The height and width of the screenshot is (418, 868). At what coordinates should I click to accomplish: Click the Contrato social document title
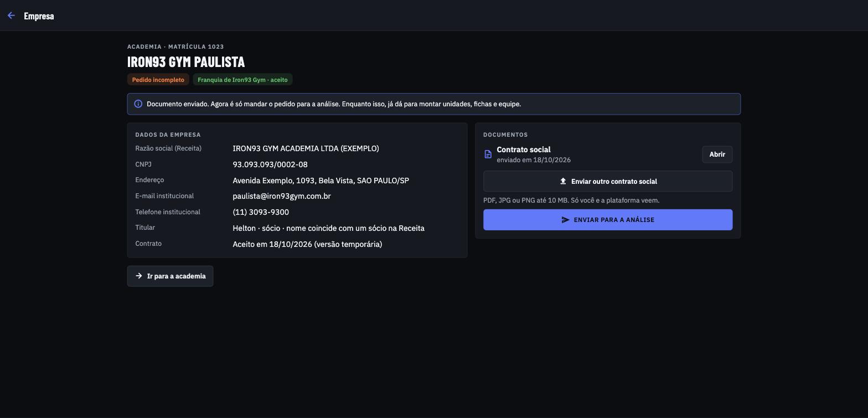coord(524,149)
